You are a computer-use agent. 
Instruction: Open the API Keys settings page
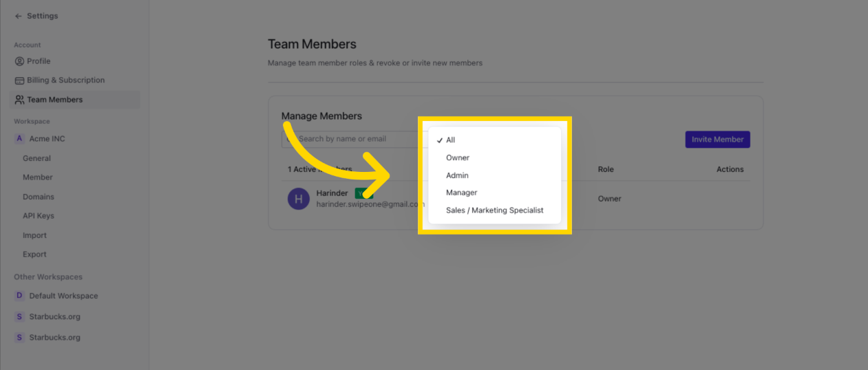click(38, 216)
